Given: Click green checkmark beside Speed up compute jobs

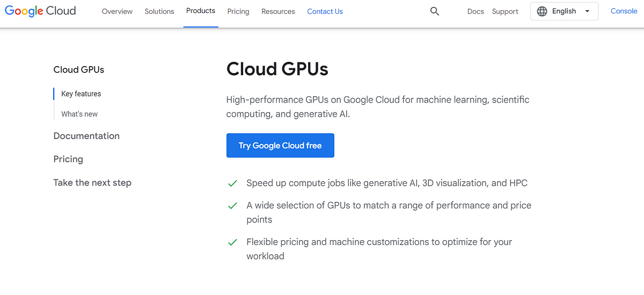Looking at the screenshot, I should click(232, 183).
